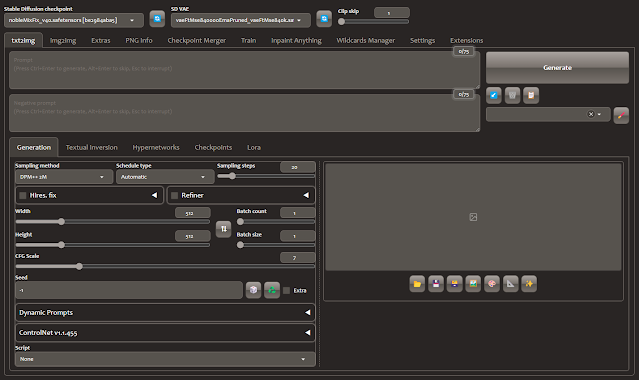The width and height of the screenshot is (639, 380).
Task: Adjust the Batch count slider
Action: coord(275,221)
